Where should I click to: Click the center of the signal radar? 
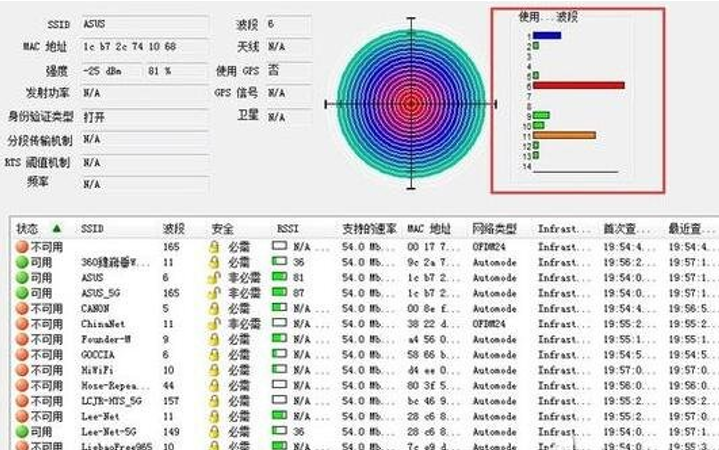[410, 102]
